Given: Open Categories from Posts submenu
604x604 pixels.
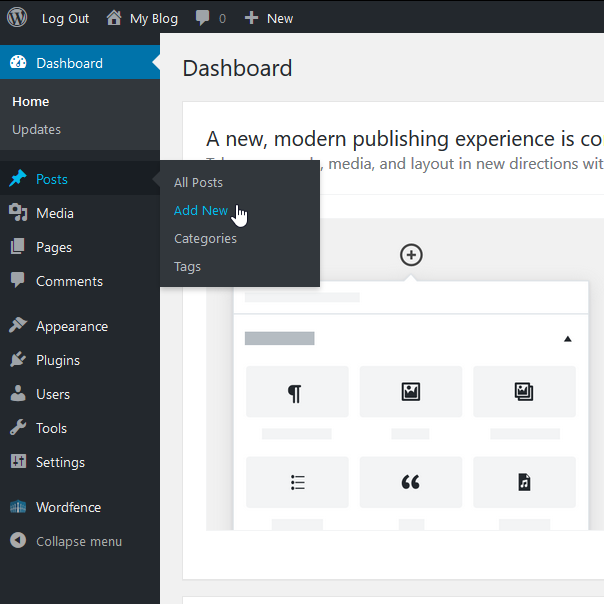Looking at the screenshot, I should [x=205, y=238].
